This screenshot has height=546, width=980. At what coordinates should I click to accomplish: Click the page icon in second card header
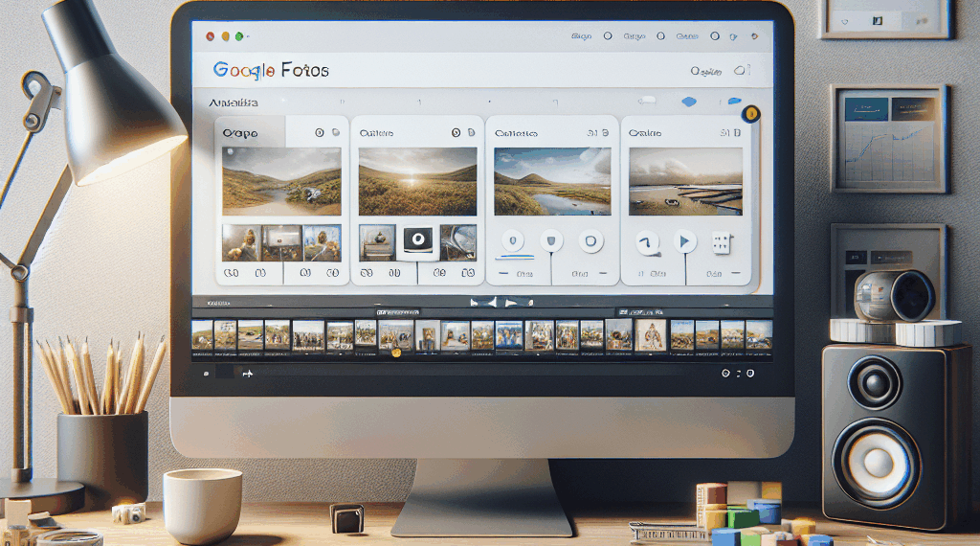pyautogui.click(x=471, y=132)
